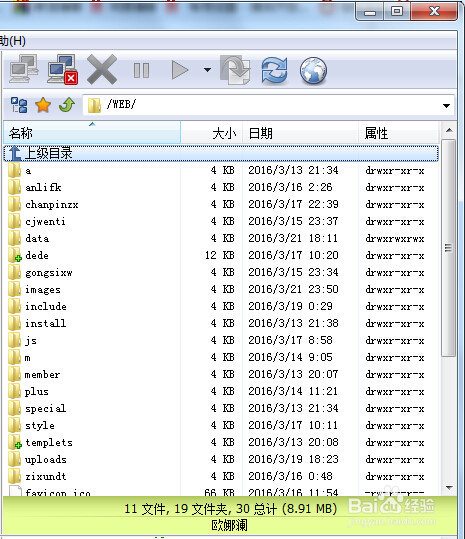The image size is (465, 539).
Task: Click the transfer files document icon
Action: click(235, 70)
